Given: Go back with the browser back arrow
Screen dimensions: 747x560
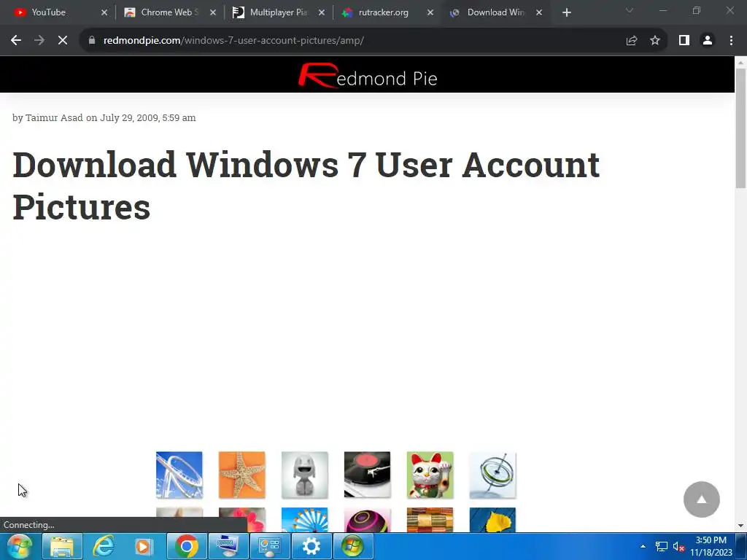Looking at the screenshot, I should pos(16,41).
